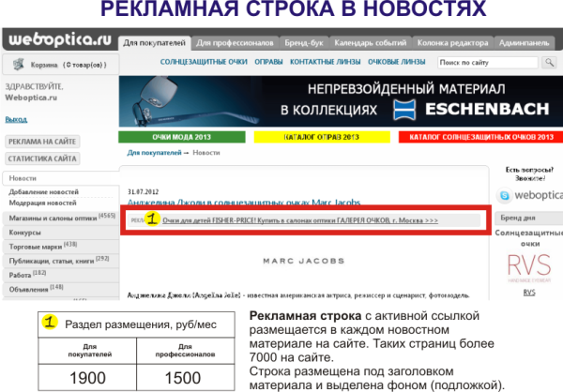This screenshot has height=392, width=563.
Task: Click the Выход logout link
Action: [16, 119]
